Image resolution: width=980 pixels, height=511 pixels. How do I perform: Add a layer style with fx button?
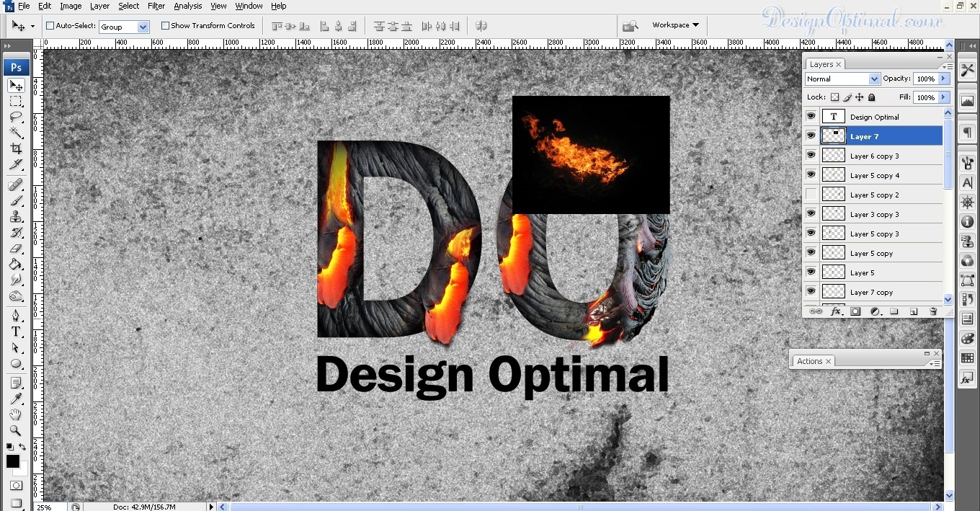[836, 311]
